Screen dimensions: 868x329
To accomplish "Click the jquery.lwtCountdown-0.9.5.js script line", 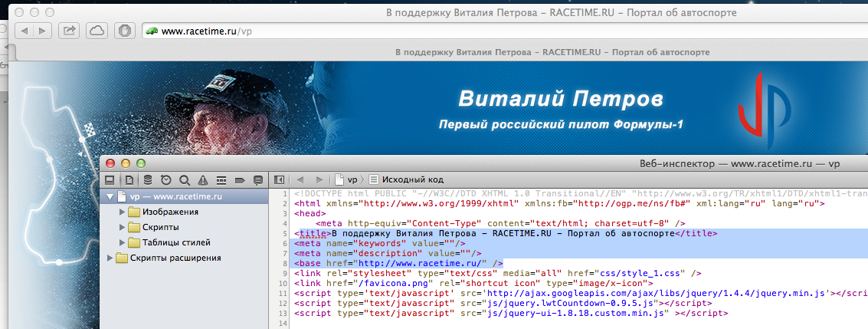I will click(503, 304).
